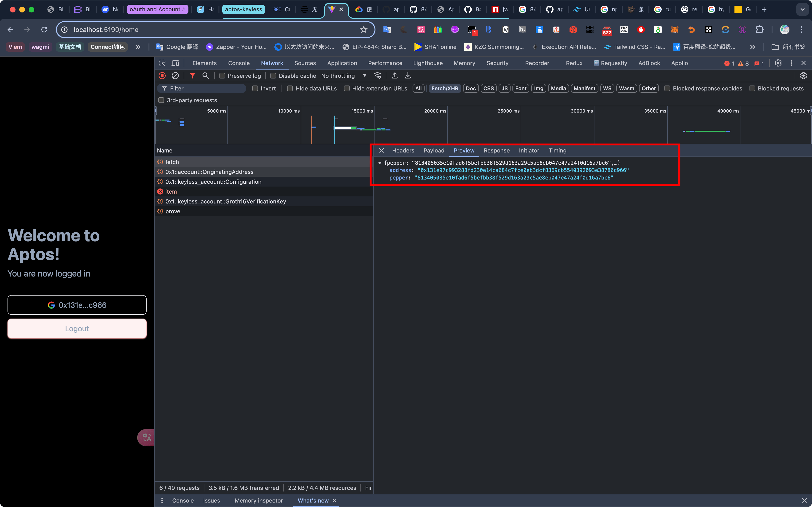Close the What's new drawer tab

[334, 500]
